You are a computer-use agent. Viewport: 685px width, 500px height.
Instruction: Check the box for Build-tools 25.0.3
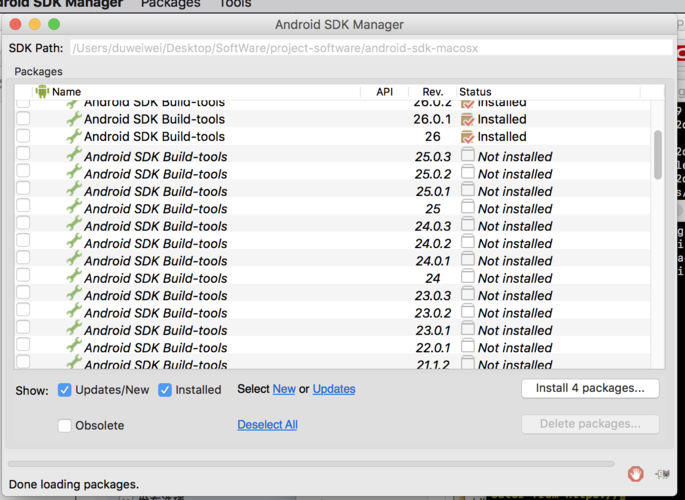tap(23, 153)
